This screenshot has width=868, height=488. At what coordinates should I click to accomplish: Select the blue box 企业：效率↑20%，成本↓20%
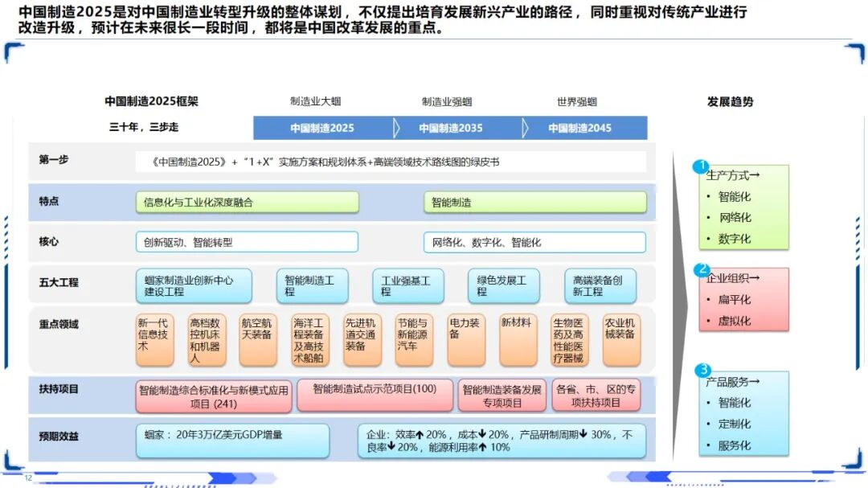502,441
